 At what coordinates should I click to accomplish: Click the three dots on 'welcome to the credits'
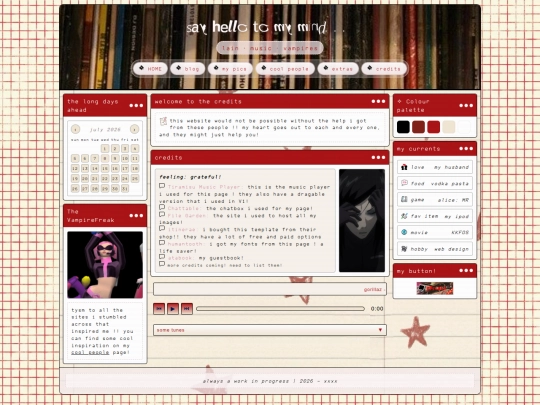click(378, 101)
